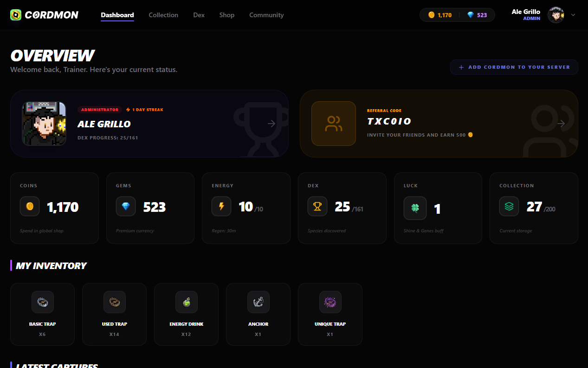This screenshot has height=368, width=588.
Task: Click the 1,170 coins balance in header
Action: pos(440,15)
